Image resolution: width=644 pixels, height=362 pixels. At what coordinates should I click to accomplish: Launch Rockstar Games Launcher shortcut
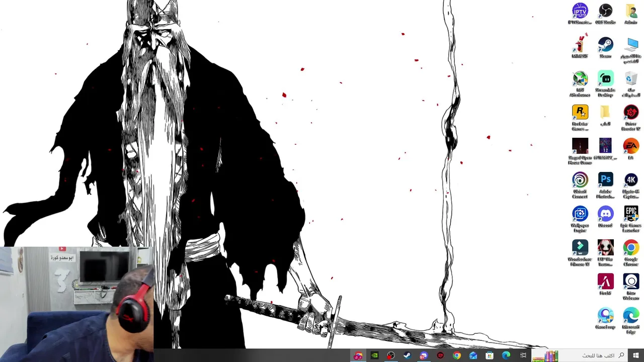(580, 117)
